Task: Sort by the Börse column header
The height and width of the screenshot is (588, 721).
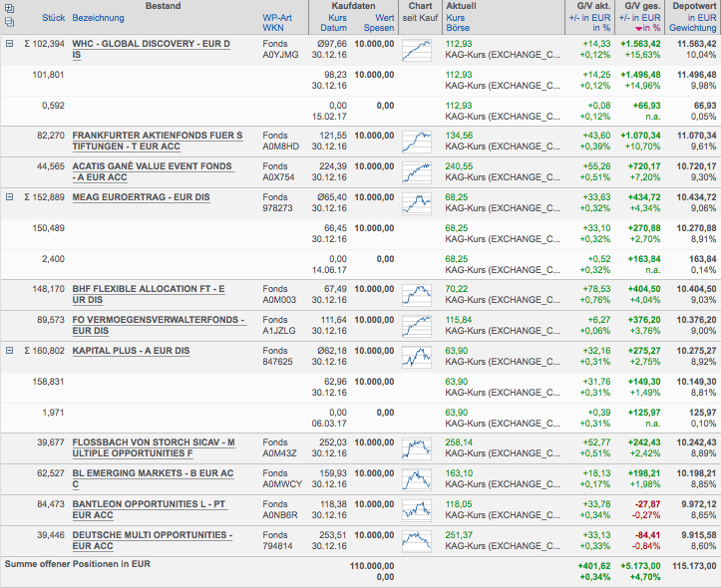Action: click(456, 29)
